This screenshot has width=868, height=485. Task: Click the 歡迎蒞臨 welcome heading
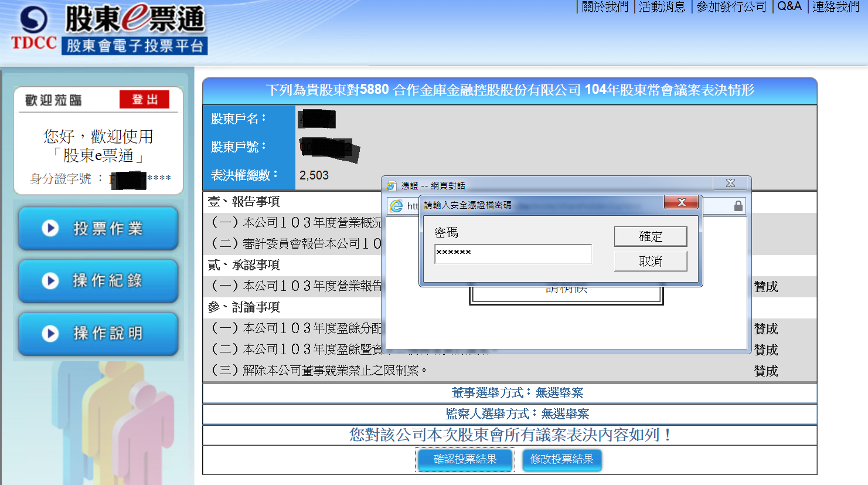pos(53,100)
